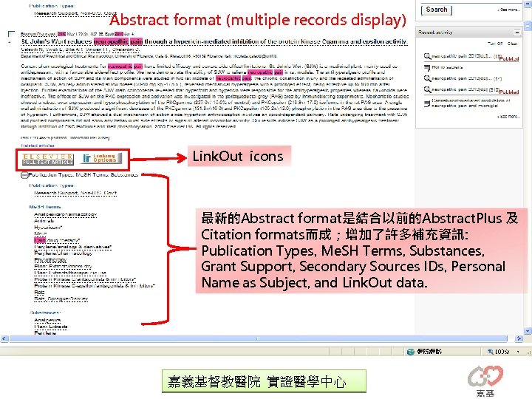Select MeSH term Protein Kinase C-epsilon/antagonists & inhibitors*
The width and height of the screenshot is (532, 399).
coord(95,286)
